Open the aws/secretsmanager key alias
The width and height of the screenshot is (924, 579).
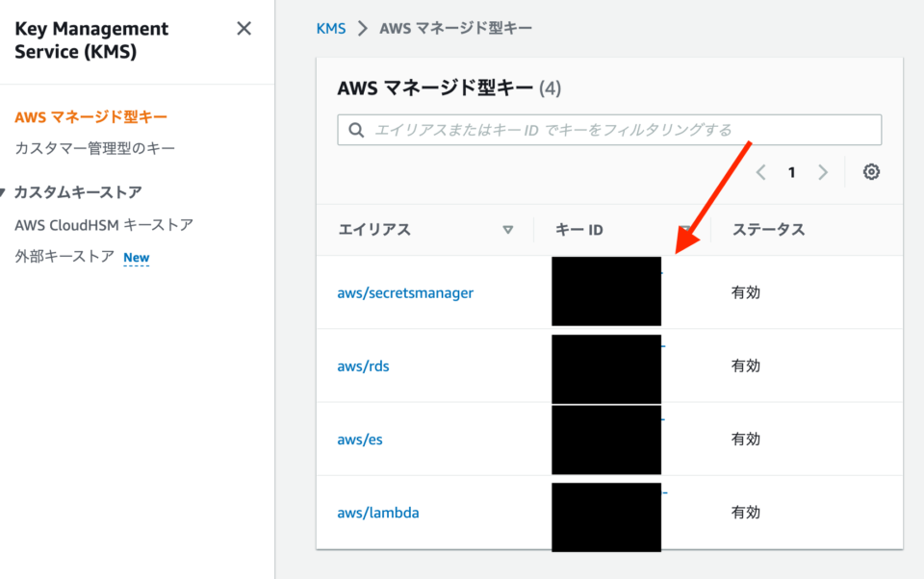coord(405,292)
